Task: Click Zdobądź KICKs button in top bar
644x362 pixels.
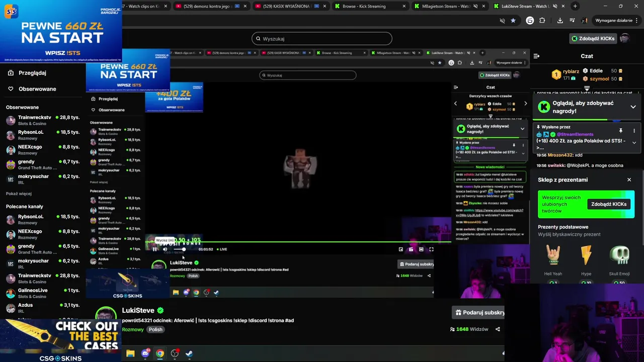Action: point(593,38)
